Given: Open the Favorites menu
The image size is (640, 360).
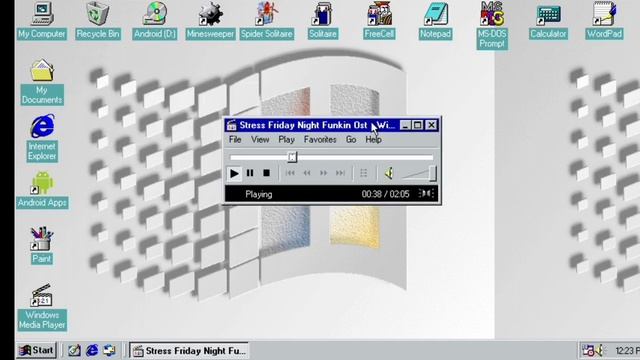Looking at the screenshot, I should 320,140.
